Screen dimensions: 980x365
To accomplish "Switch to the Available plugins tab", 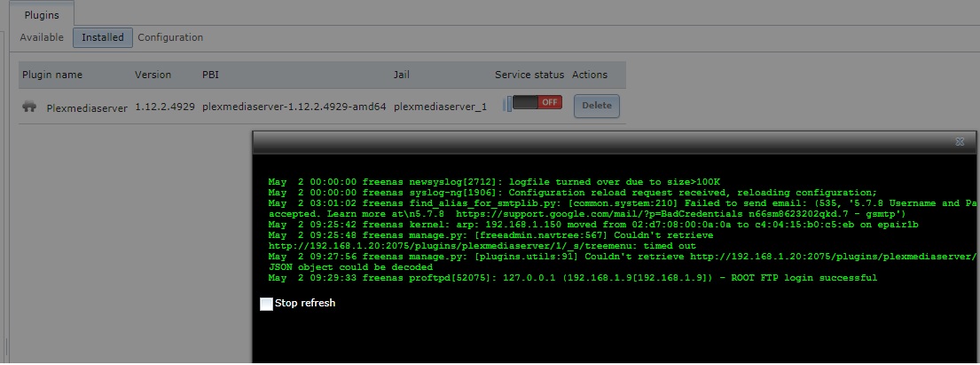I will click(x=42, y=37).
